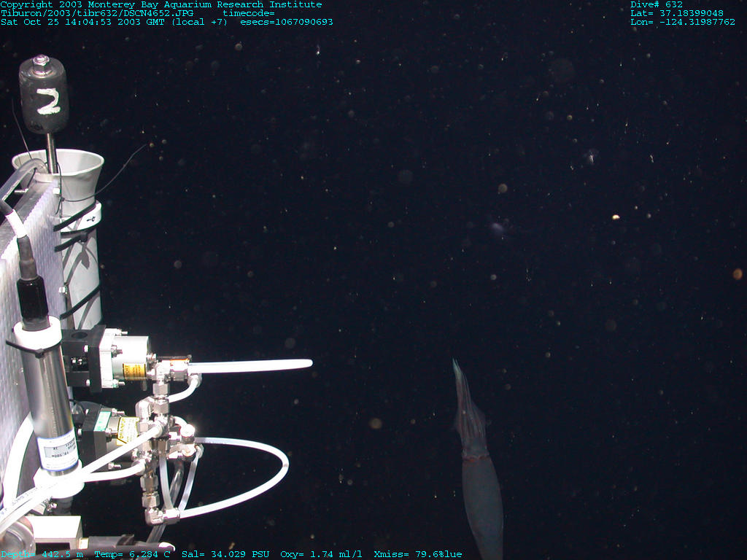Select the longitude reading 'Lon= -124.31987762'
Viewport: 747px width, 560px height.
click(x=683, y=22)
